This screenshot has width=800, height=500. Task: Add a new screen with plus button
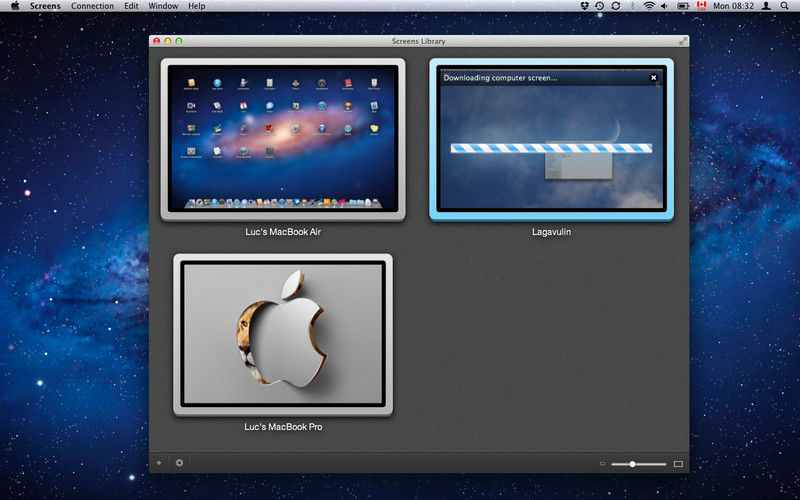[159, 463]
